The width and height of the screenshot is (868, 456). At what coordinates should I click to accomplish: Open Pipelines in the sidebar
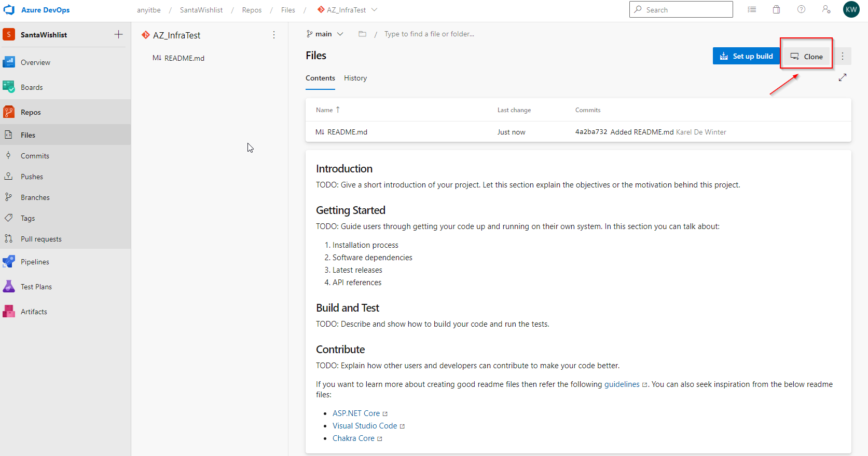(x=65, y=262)
